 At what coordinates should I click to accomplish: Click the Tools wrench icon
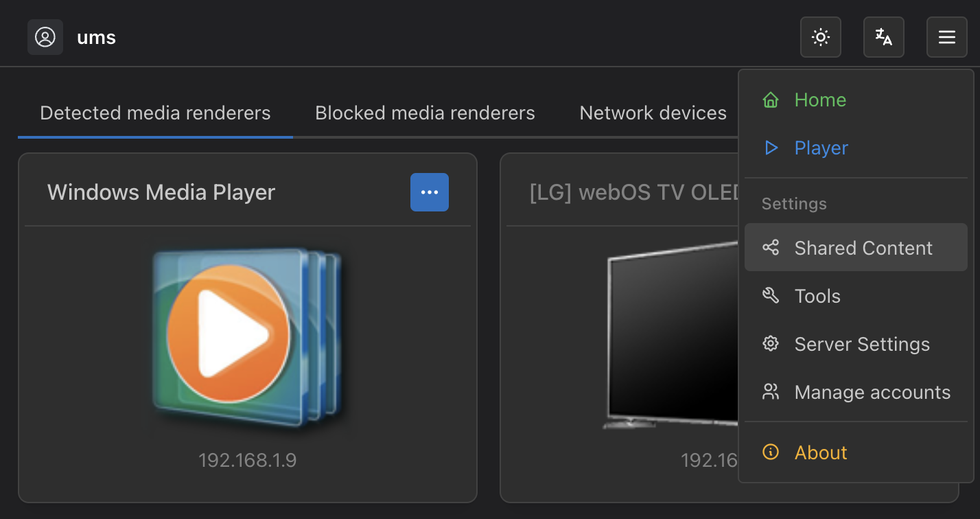point(771,295)
